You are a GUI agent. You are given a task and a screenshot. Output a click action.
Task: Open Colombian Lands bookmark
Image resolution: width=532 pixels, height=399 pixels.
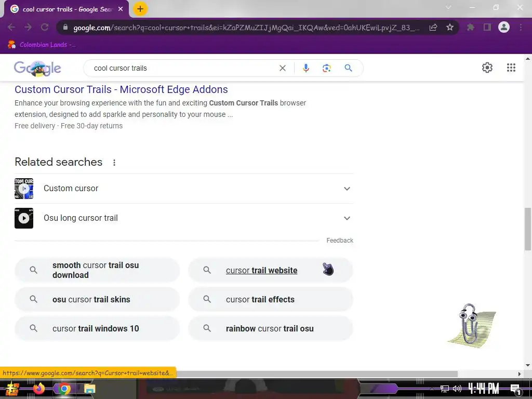coord(42,45)
